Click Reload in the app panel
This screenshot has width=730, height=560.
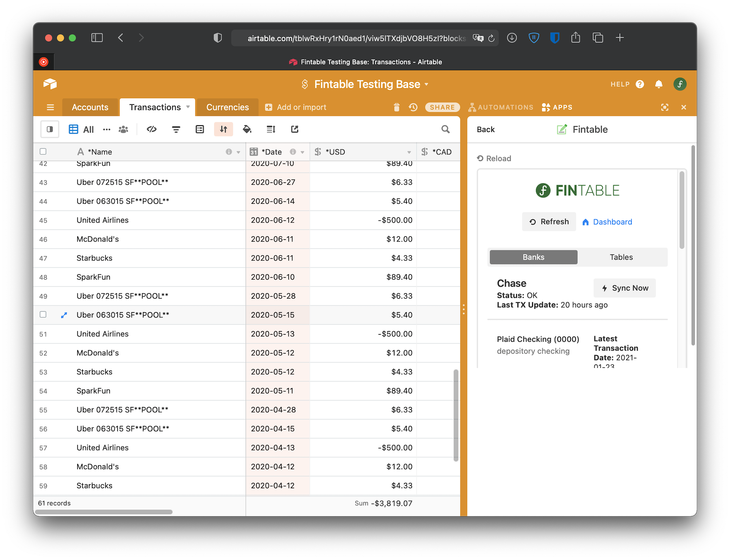pos(494,158)
